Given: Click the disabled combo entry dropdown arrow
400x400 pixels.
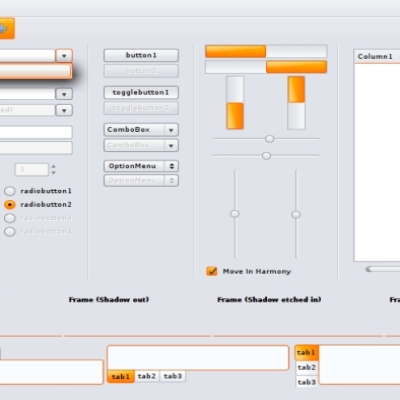Looking at the screenshot, I should 64,110.
